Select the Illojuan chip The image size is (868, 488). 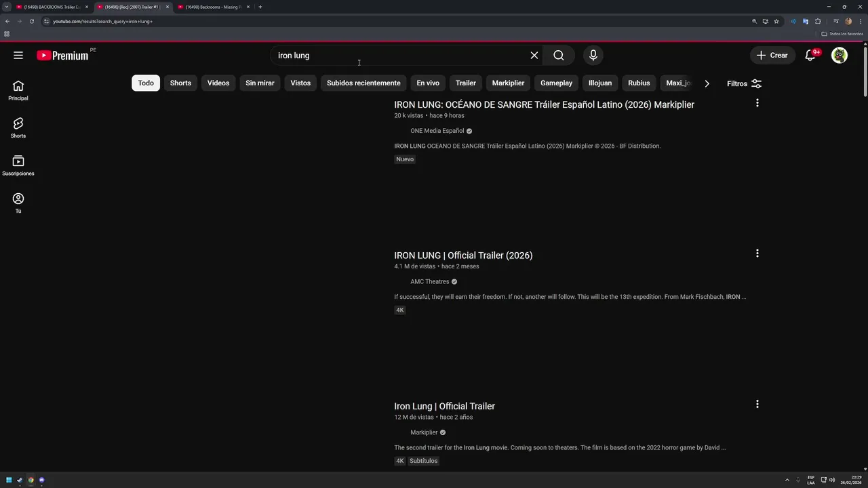pyautogui.click(x=600, y=83)
